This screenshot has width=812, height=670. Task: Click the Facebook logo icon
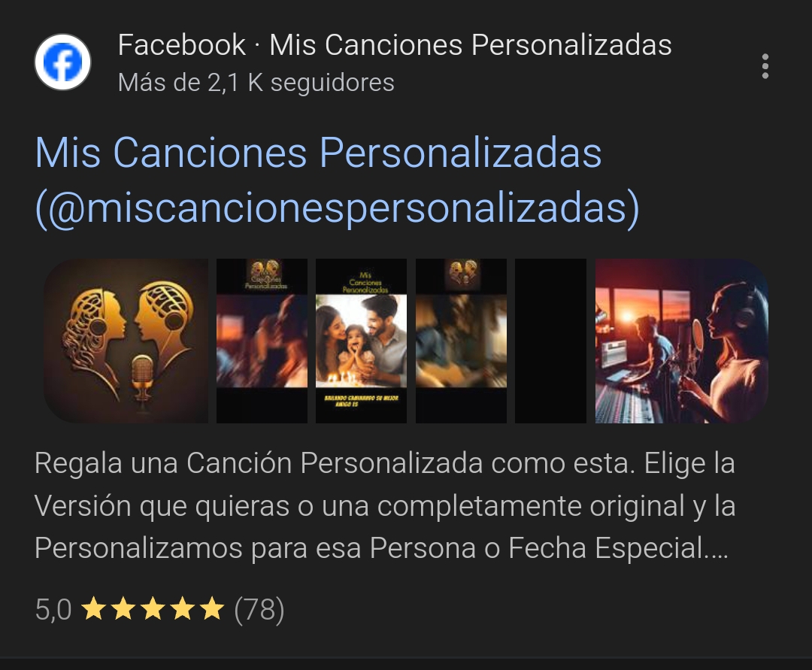click(62, 62)
